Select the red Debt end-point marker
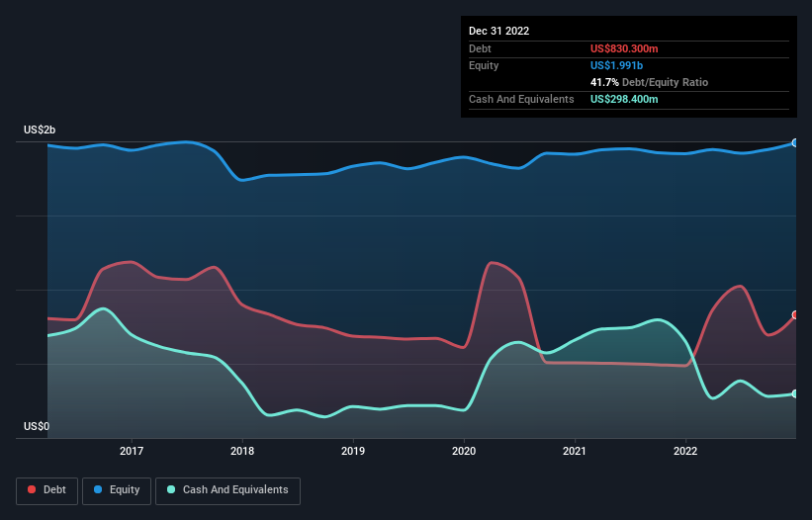This screenshot has width=812, height=520. click(795, 314)
